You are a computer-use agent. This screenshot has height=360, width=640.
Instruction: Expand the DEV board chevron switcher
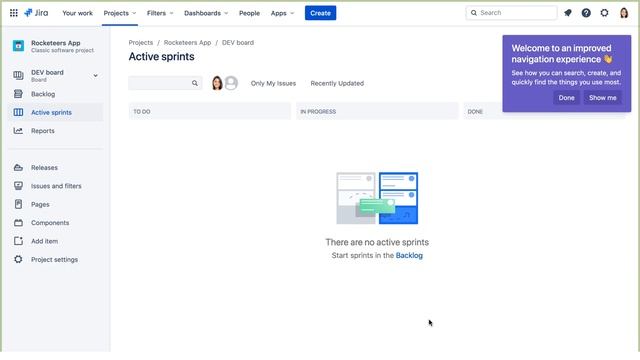[x=95, y=76]
